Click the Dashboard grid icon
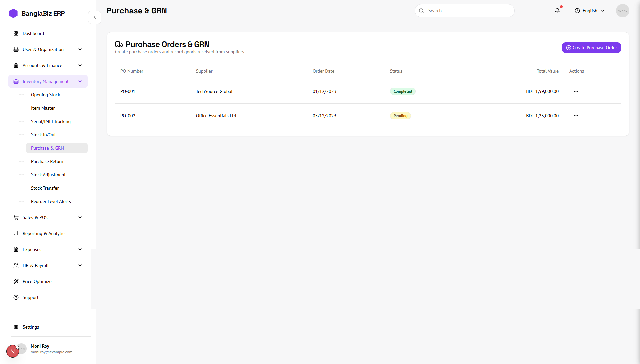The image size is (640, 364). click(16, 33)
